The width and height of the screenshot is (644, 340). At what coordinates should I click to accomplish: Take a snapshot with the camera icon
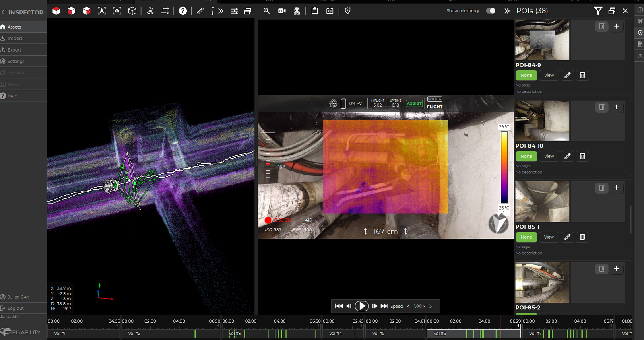pyautogui.click(x=330, y=11)
